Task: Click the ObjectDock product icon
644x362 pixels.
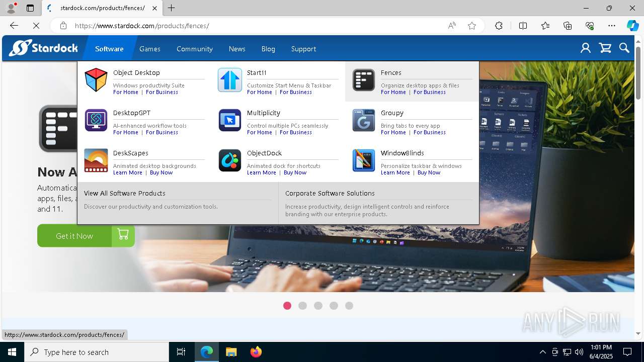Action: pyautogui.click(x=229, y=160)
